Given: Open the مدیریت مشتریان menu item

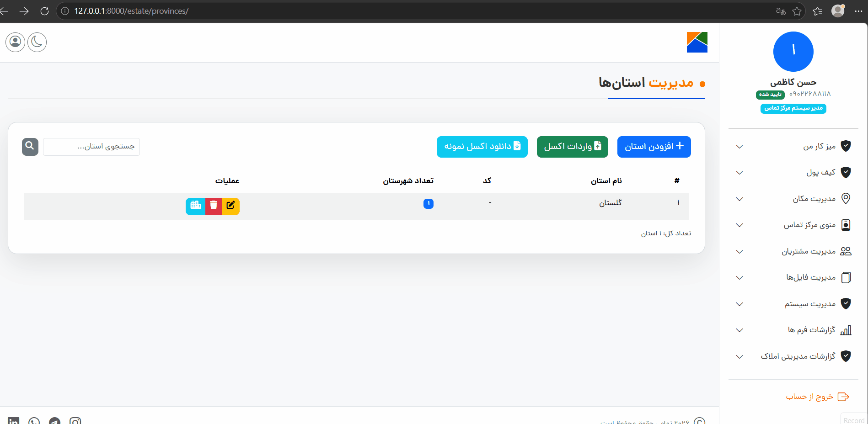Looking at the screenshot, I should pyautogui.click(x=809, y=251).
